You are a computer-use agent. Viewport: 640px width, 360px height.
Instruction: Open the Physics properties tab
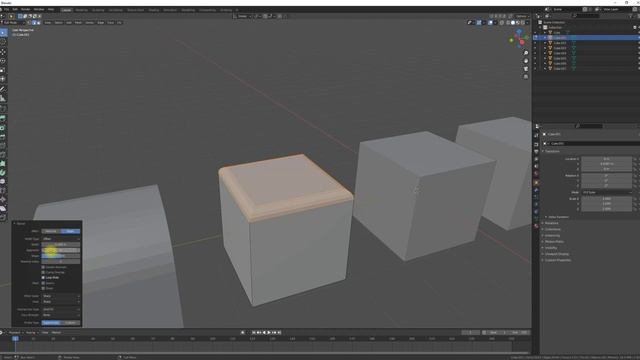(536, 204)
